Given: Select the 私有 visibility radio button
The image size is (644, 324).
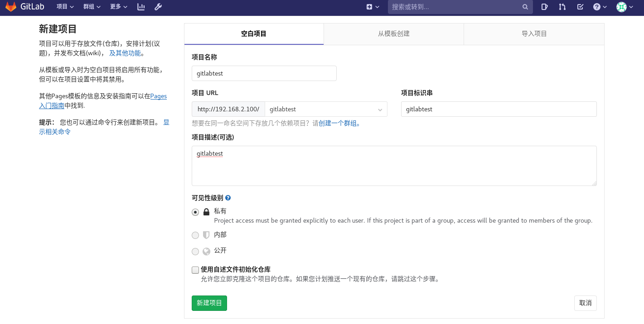Looking at the screenshot, I should [x=195, y=212].
